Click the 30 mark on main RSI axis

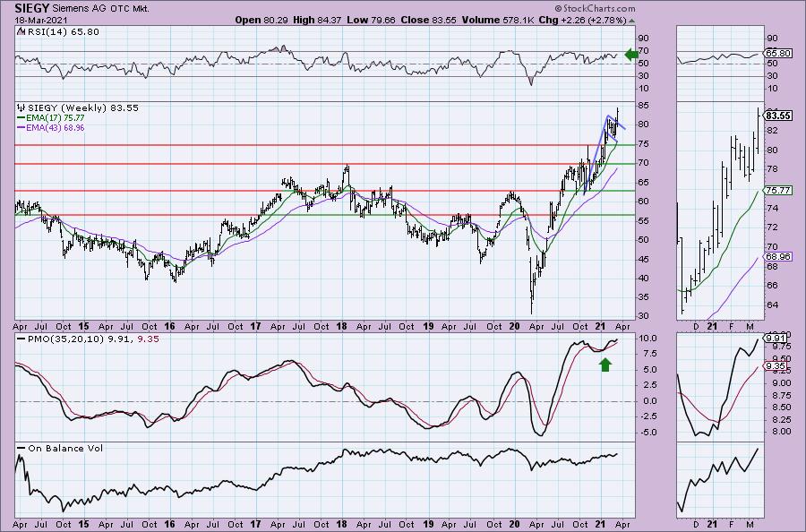pyautogui.click(x=643, y=75)
